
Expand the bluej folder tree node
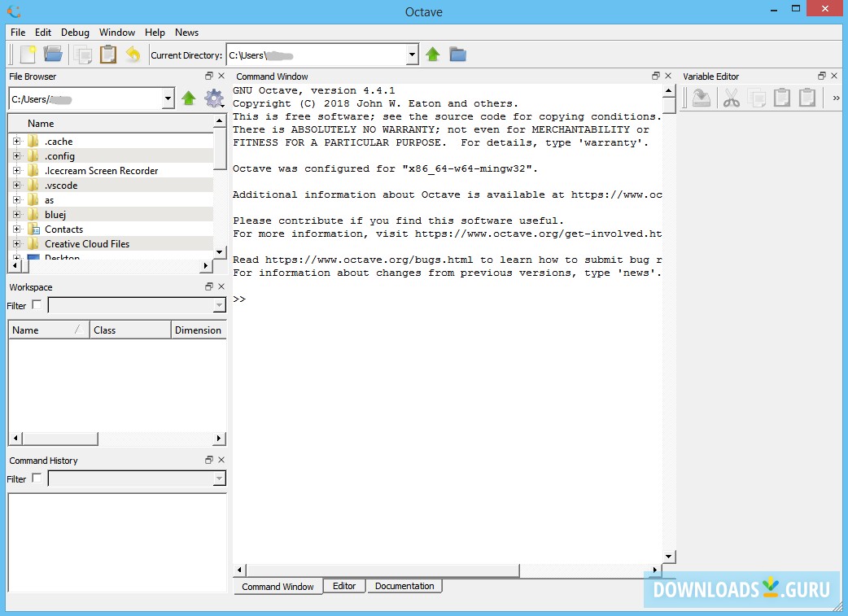[x=16, y=215]
